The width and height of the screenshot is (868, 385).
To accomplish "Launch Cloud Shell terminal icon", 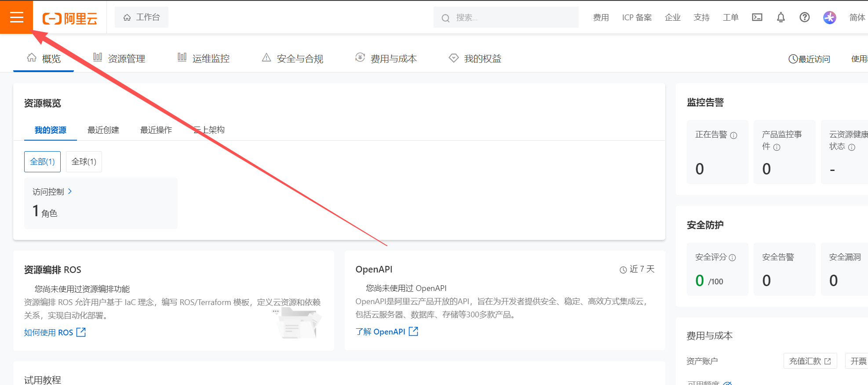I will 757,17.
